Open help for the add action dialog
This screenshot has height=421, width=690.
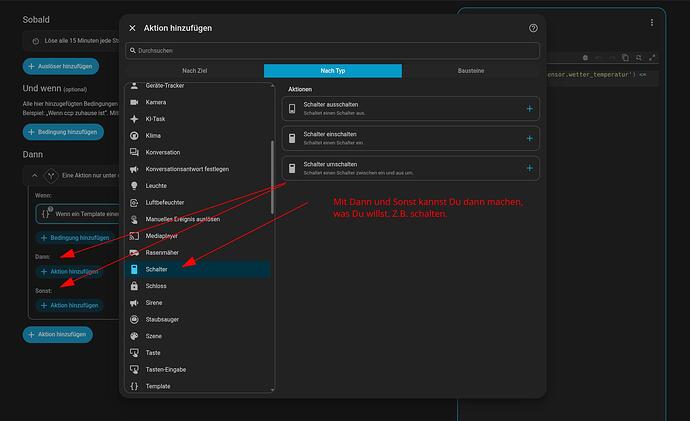pyautogui.click(x=533, y=28)
